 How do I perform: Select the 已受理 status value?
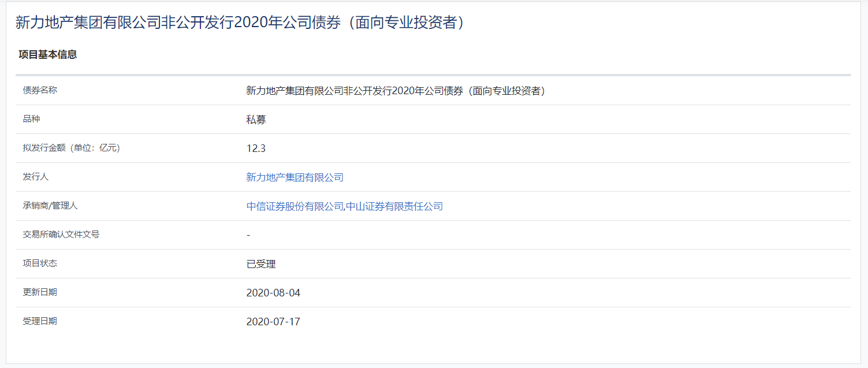click(261, 264)
